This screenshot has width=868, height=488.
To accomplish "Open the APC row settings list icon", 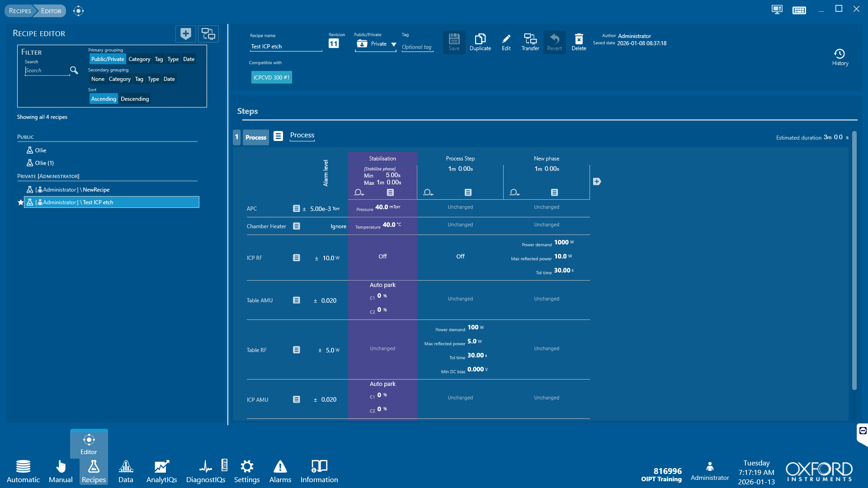I will coord(296,209).
